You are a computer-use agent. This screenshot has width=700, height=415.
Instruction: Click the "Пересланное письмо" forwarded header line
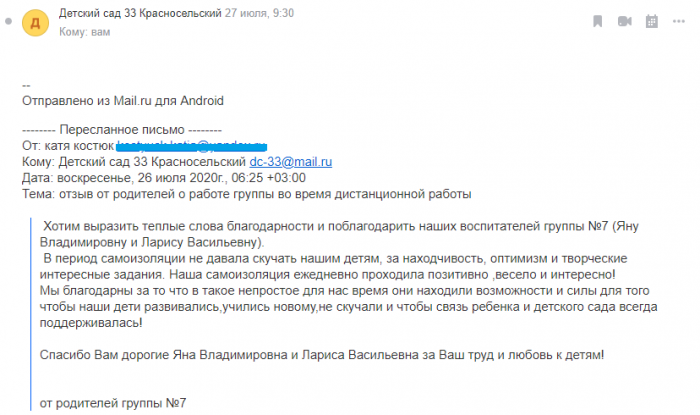tap(121, 131)
